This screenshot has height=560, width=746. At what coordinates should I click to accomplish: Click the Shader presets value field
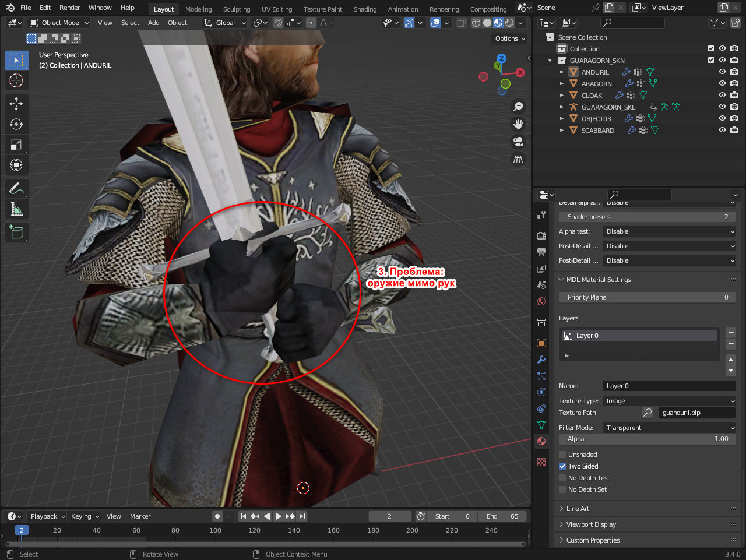(647, 217)
